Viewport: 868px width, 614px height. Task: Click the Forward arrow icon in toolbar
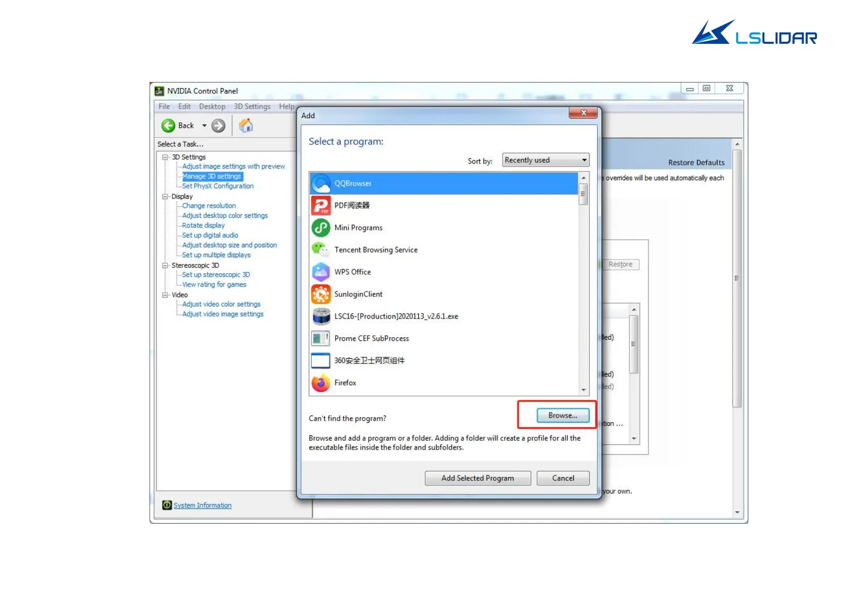[x=219, y=125]
